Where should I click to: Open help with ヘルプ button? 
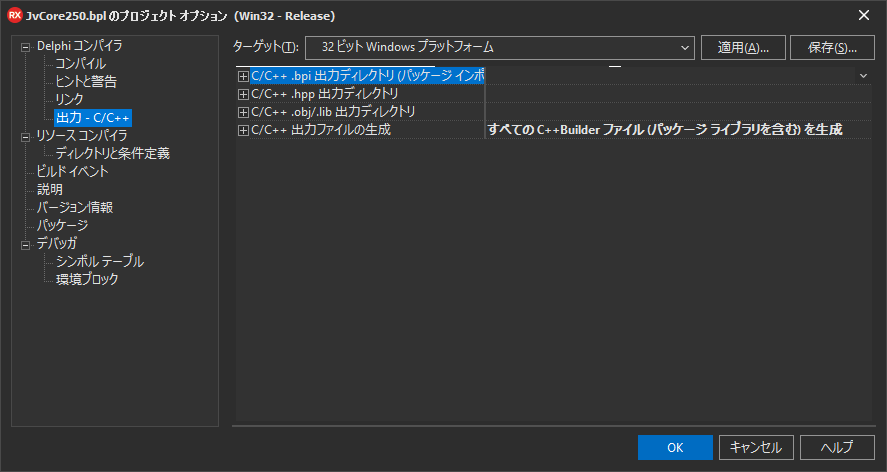837,448
